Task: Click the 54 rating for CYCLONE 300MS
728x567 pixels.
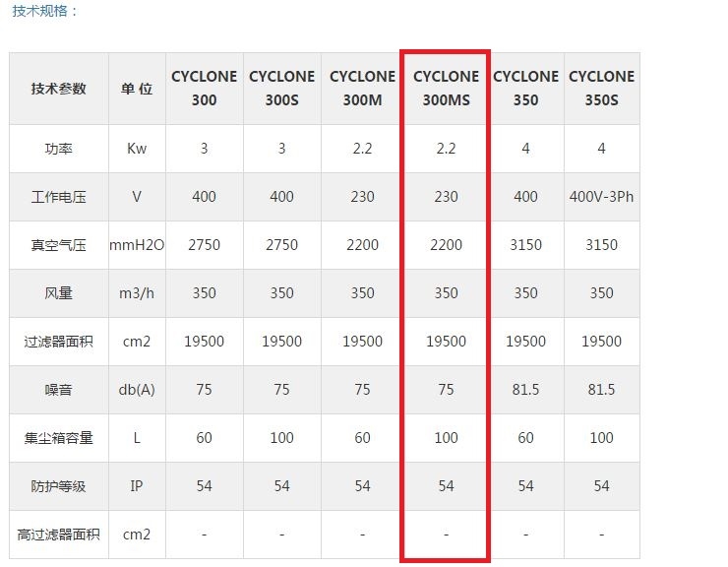Action: coord(447,486)
